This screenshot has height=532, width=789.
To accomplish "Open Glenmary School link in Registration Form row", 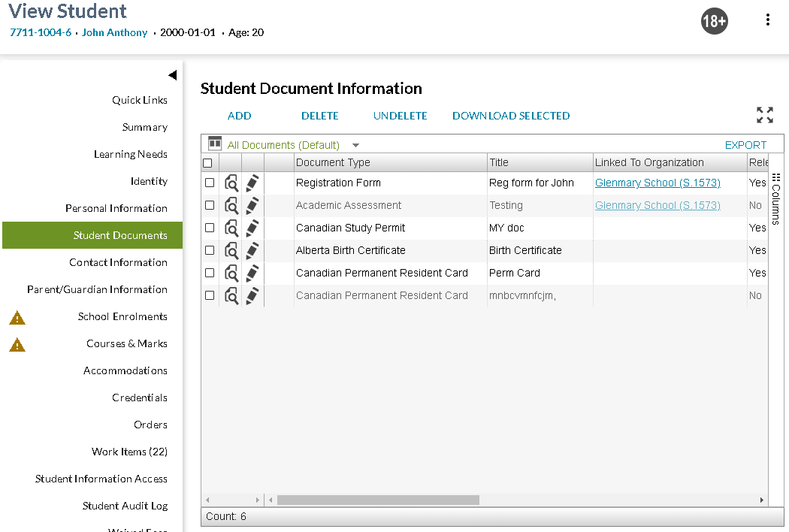I will coord(657,183).
